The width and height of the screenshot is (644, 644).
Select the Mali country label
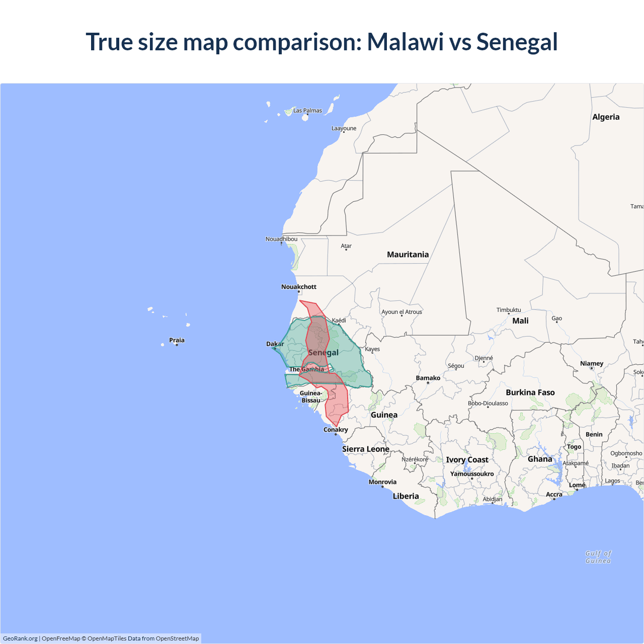pyautogui.click(x=520, y=321)
